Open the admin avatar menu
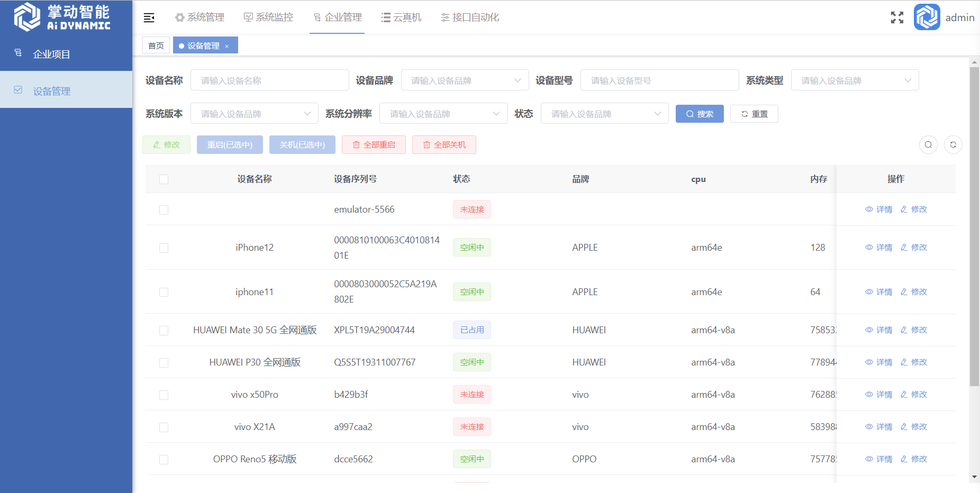 click(x=927, y=17)
